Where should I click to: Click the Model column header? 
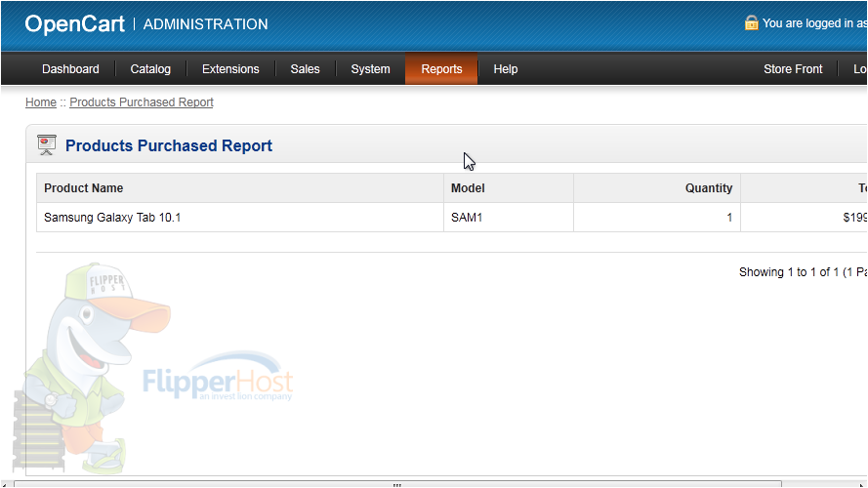508,188
